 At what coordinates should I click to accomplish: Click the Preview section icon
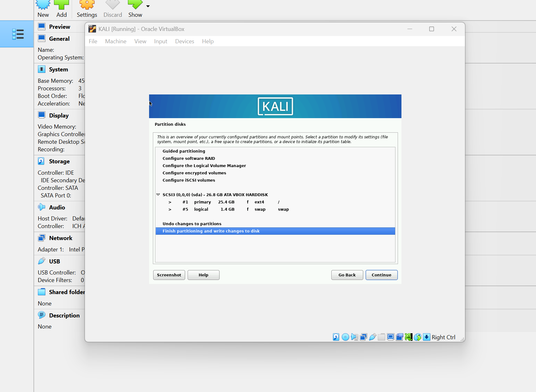point(42,26)
